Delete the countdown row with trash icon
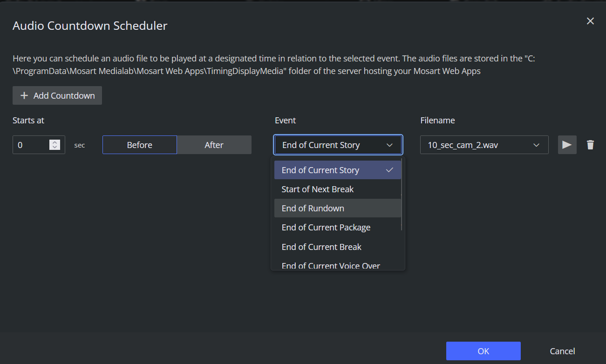606x364 pixels. (x=590, y=145)
